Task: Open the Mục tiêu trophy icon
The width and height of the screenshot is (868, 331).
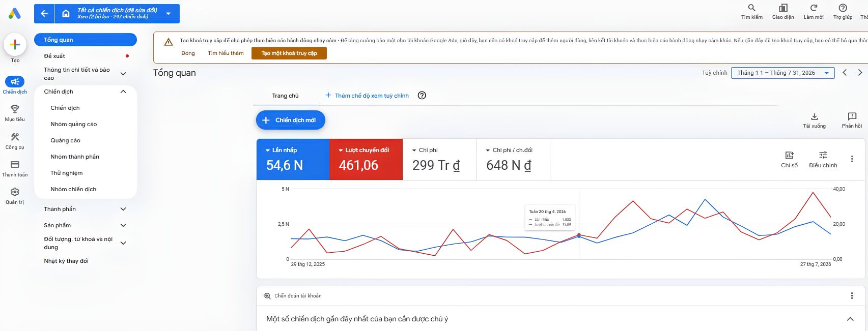Action: 15,109
